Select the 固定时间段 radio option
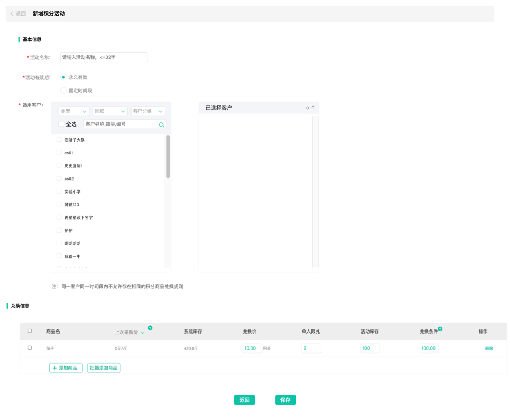 tap(64, 91)
